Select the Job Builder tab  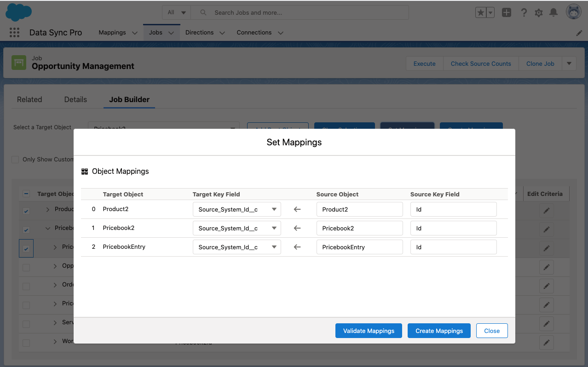tap(129, 99)
